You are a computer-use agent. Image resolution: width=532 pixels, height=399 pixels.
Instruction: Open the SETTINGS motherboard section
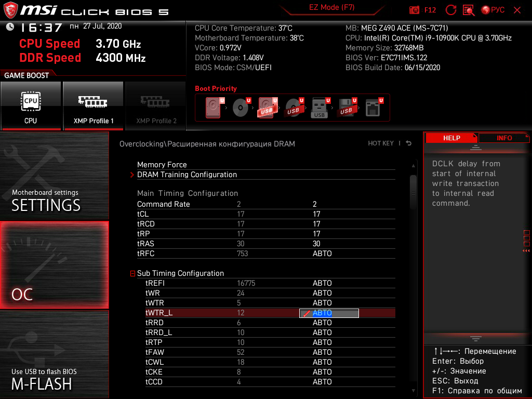point(54,176)
